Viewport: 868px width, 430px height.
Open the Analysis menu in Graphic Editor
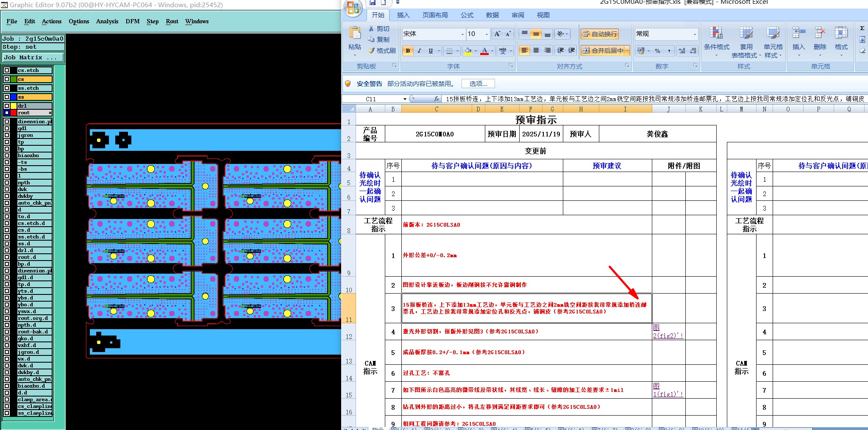coord(107,21)
